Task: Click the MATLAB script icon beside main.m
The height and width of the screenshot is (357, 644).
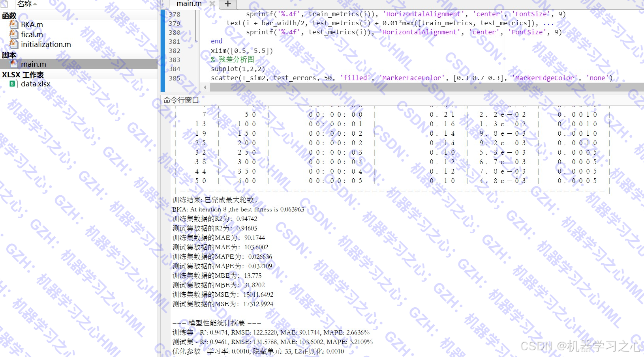Action: pos(13,64)
